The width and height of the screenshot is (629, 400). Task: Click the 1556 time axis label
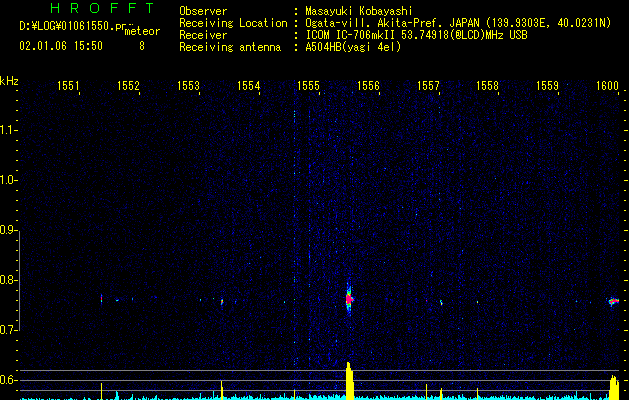pos(368,86)
